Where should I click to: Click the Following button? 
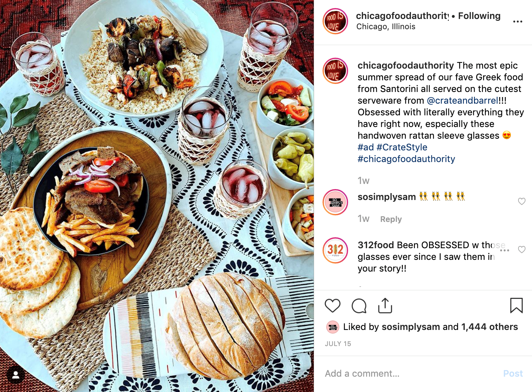(479, 16)
